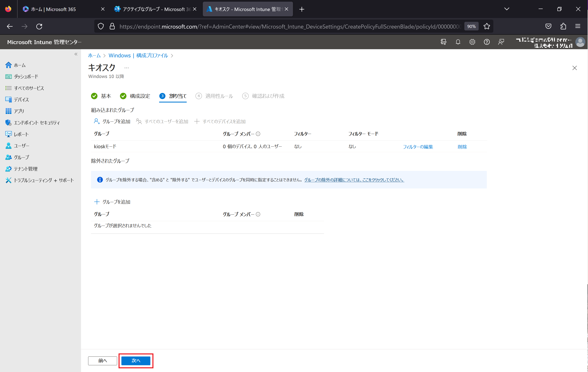Reload the browser page

(39, 26)
